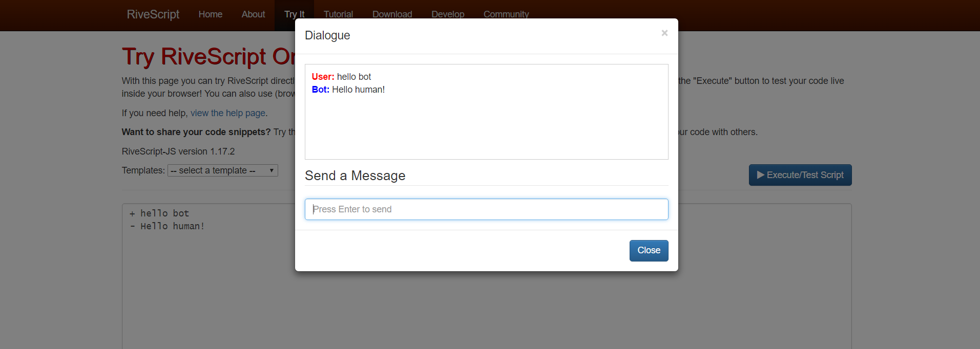Image resolution: width=980 pixels, height=349 pixels.
Task: Click the 'Templates:' label
Action: click(x=143, y=170)
